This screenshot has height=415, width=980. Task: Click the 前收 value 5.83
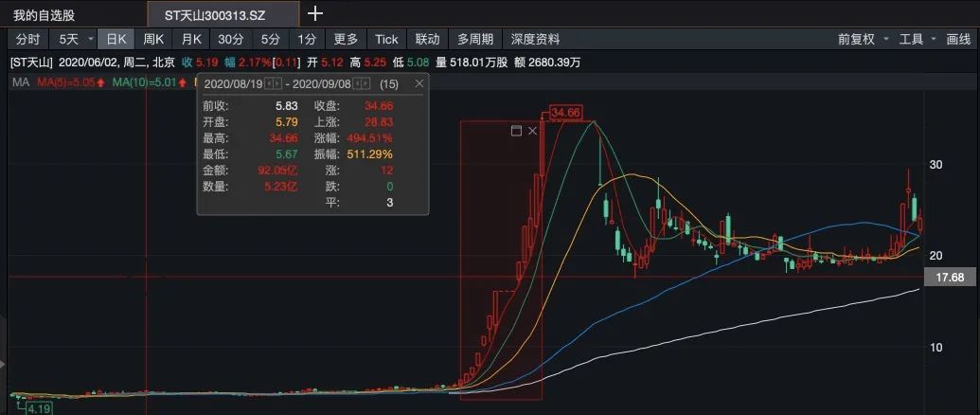pyautogui.click(x=287, y=106)
